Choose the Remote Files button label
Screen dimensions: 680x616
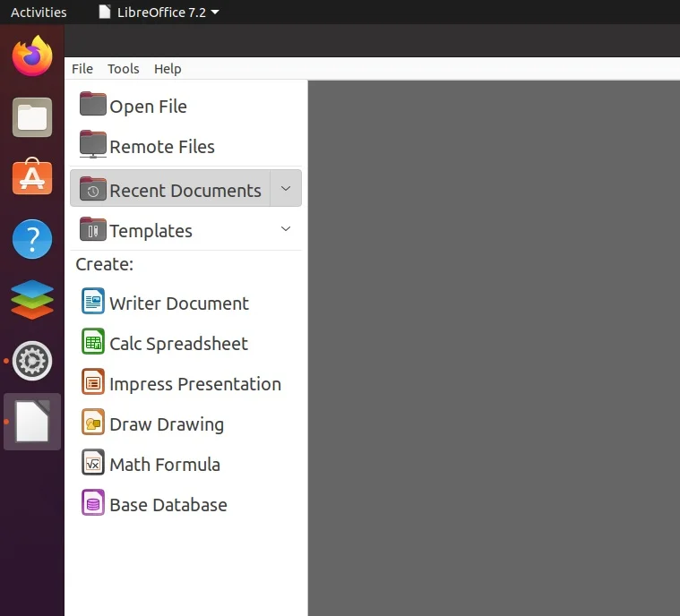tap(162, 147)
